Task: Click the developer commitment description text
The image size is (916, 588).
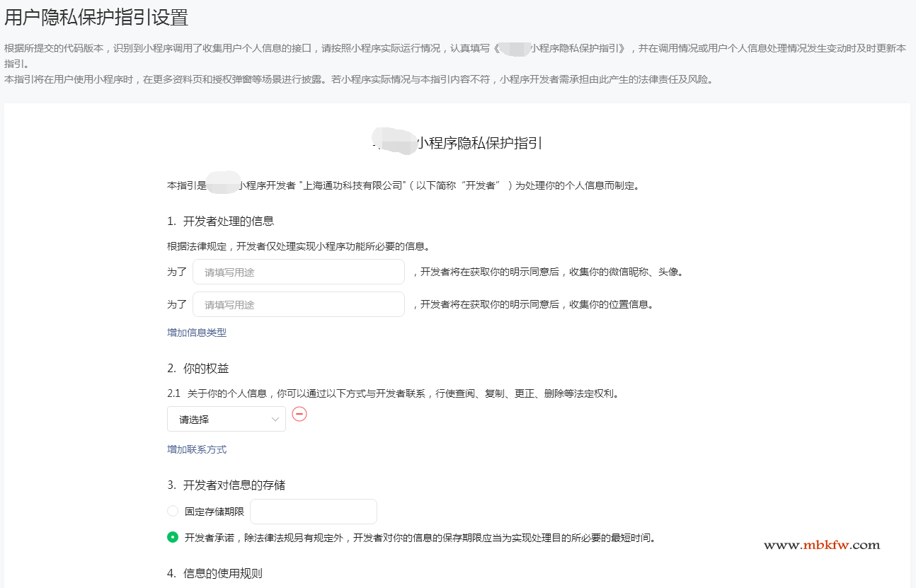Action: [420, 538]
